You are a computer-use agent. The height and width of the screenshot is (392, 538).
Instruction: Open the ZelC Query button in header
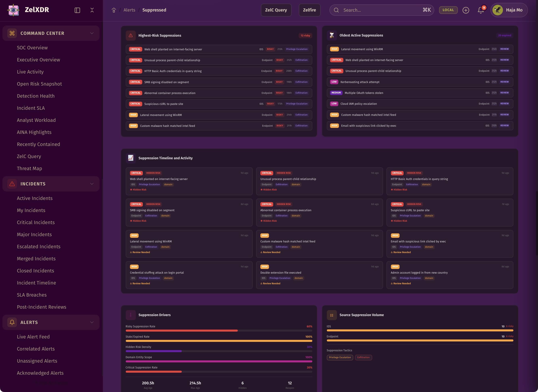pyautogui.click(x=276, y=10)
